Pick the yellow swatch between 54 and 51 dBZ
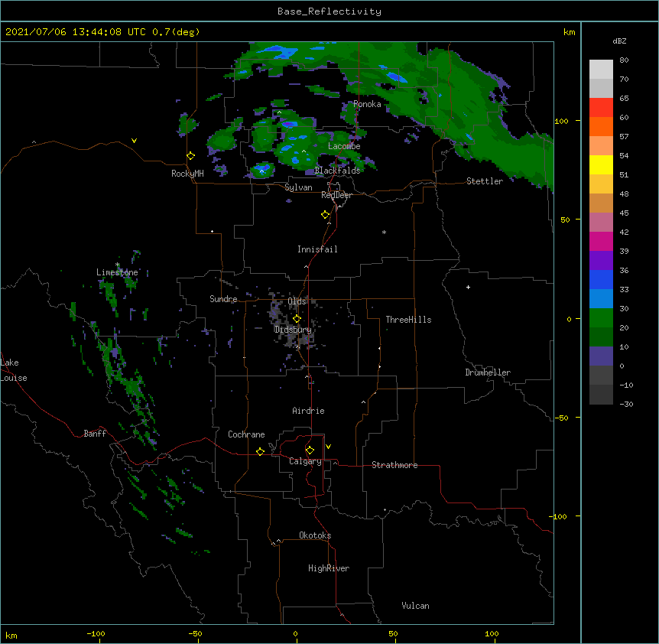Image resolution: width=659 pixels, height=644 pixels. point(601,164)
